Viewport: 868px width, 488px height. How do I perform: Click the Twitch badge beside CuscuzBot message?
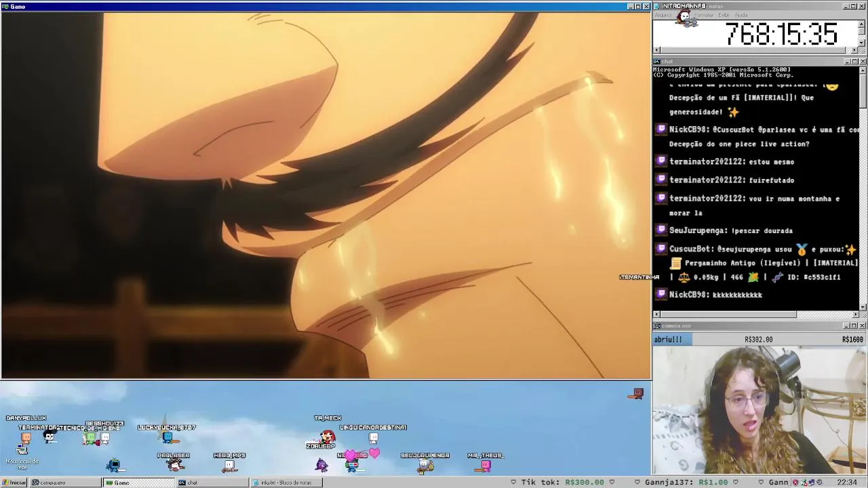coord(661,249)
